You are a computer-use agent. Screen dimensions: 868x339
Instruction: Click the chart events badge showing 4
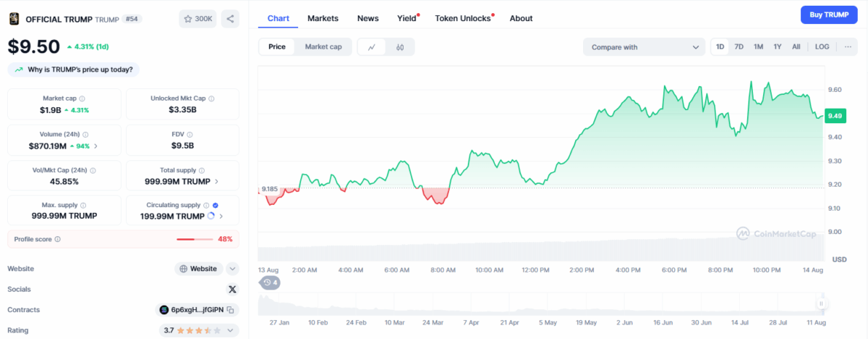click(x=271, y=282)
